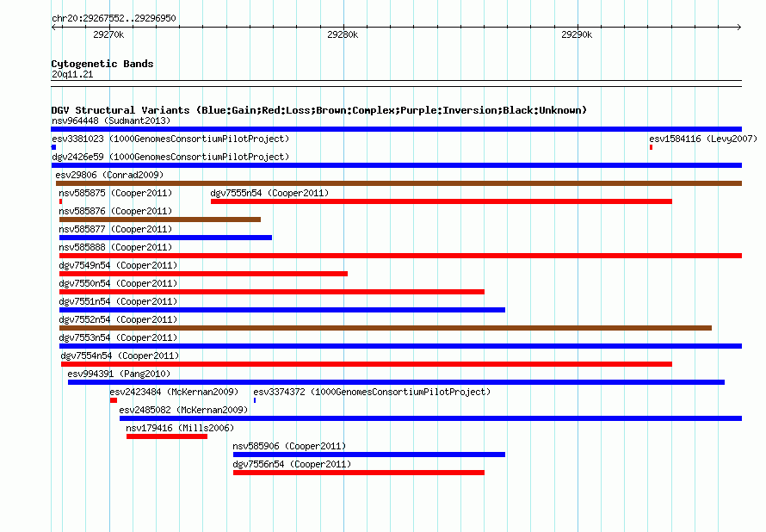Click the nsv179416 (Mills2006) label
The width and height of the screenshot is (766, 532).
pyautogui.click(x=180, y=428)
